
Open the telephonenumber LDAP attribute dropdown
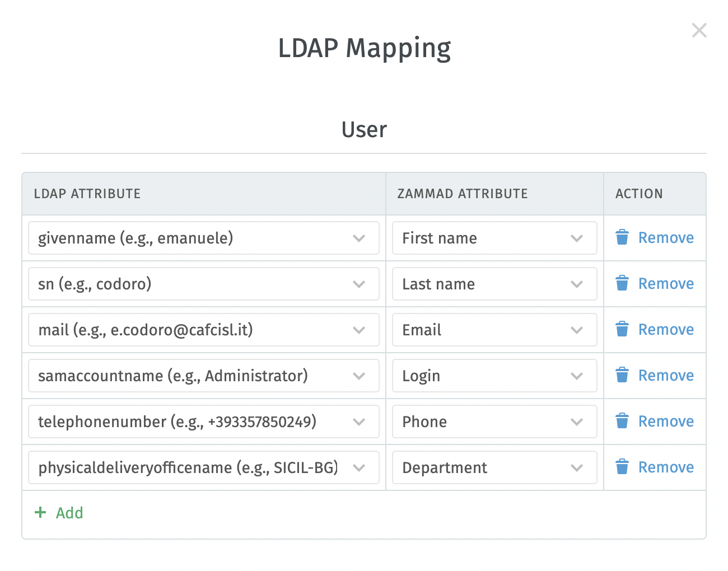coord(359,422)
